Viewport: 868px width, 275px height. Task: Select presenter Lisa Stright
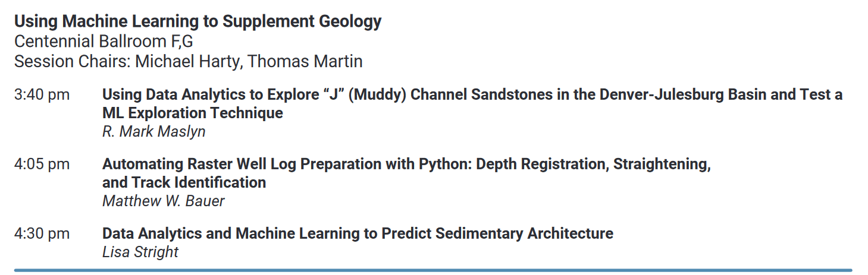tap(140, 252)
